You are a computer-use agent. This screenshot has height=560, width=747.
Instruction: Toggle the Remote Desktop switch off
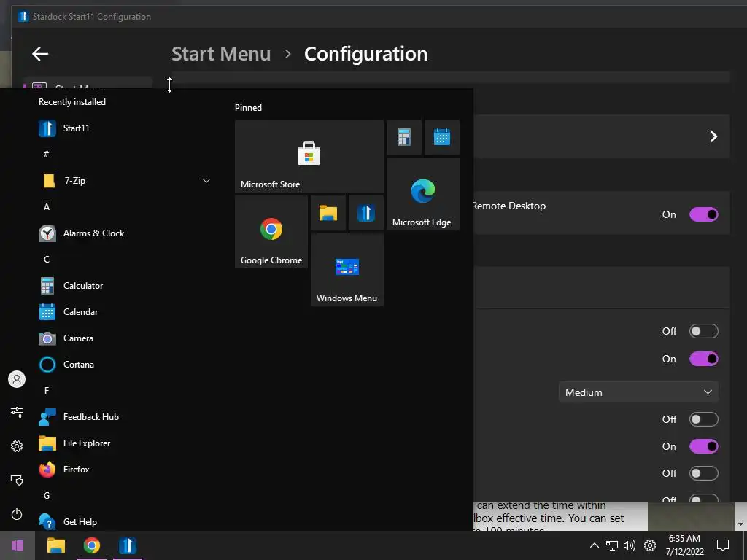coord(704,214)
